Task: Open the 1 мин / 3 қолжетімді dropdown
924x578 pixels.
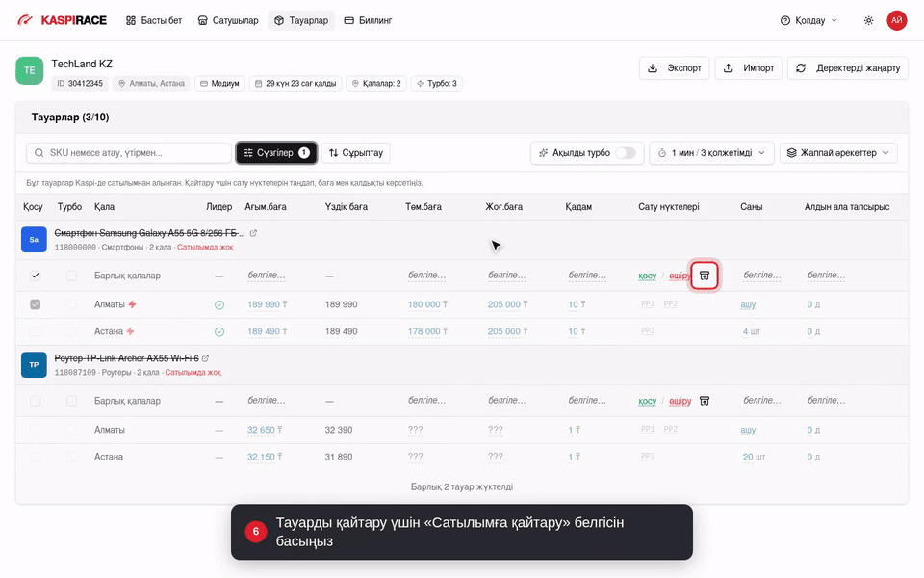Action: click(x=712, y=153)
